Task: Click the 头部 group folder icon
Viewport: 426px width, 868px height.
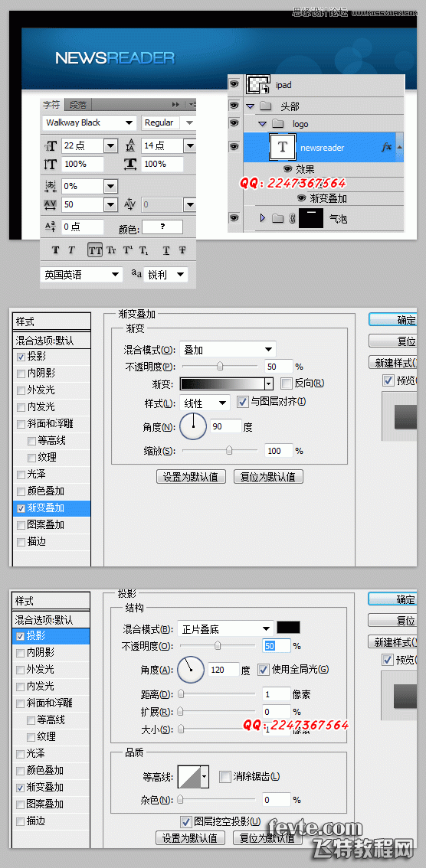Action: pyautogui.click(x=266, y=106)
